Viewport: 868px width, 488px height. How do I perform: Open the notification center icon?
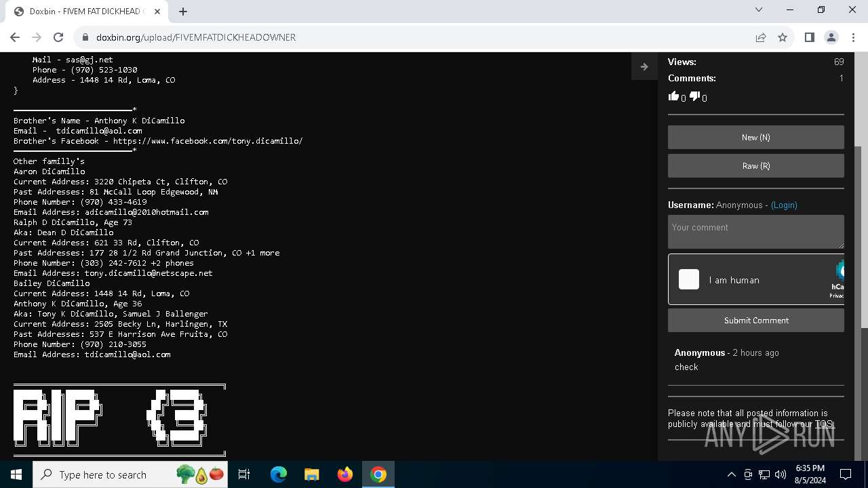(846, 474)
